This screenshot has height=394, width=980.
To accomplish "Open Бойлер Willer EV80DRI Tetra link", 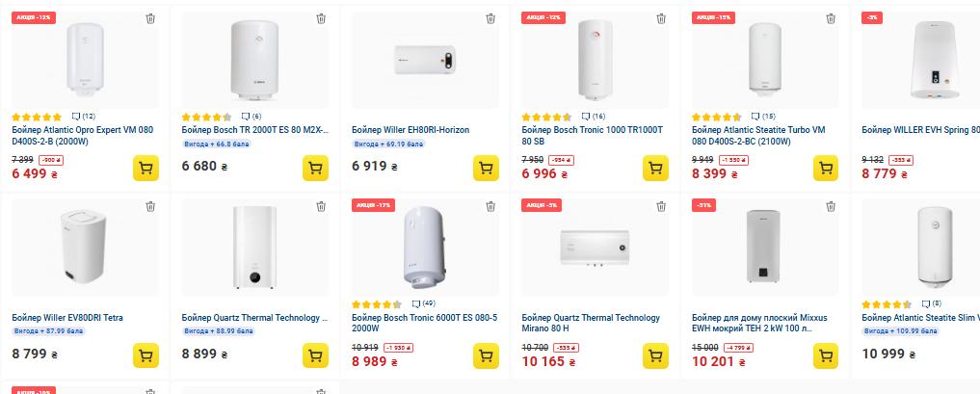I will (67, 317).
